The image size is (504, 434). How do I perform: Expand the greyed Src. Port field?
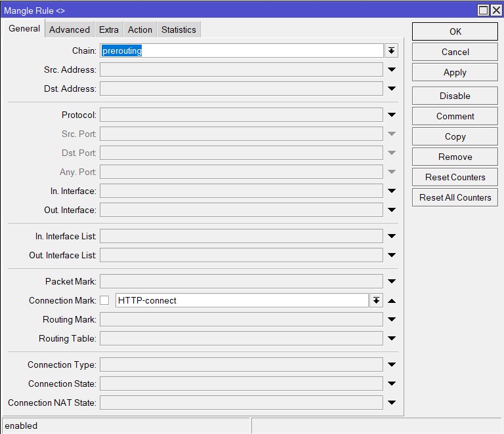392,134
